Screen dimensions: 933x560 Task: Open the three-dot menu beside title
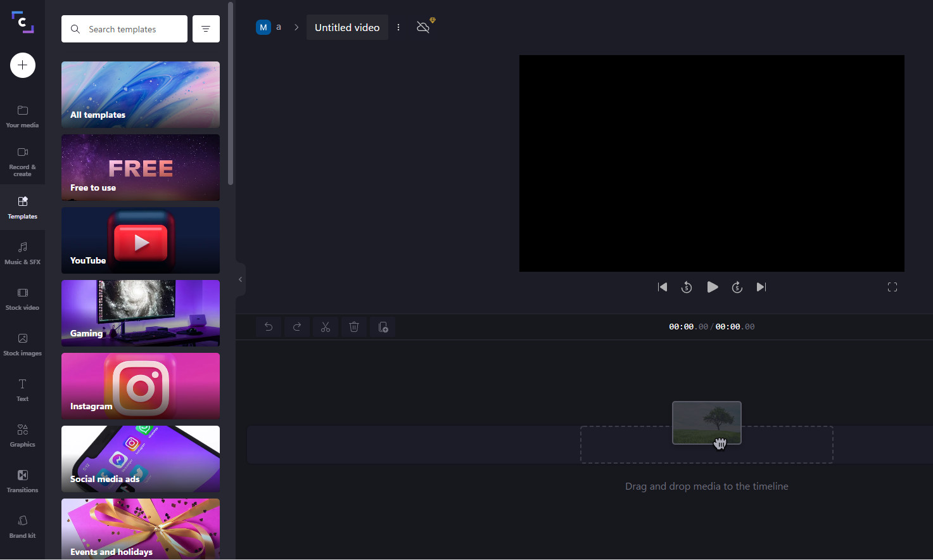[x=398, y=27]
